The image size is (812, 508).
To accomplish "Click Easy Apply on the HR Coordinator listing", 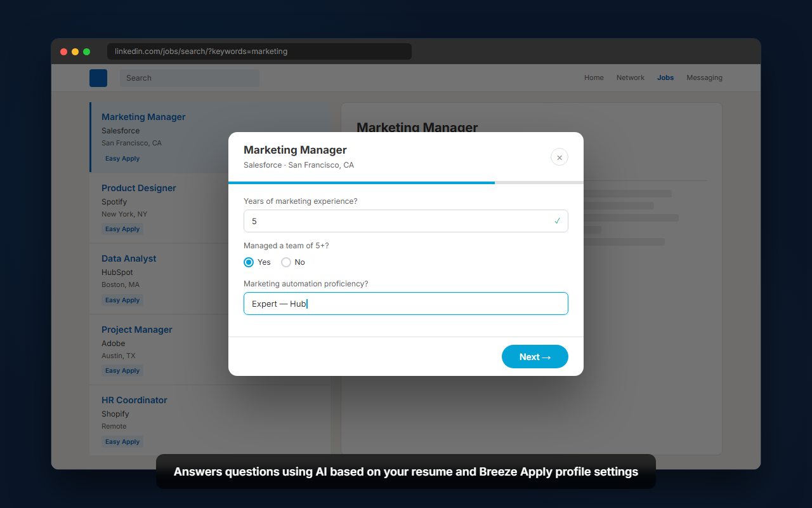I will tap(122, 441).
